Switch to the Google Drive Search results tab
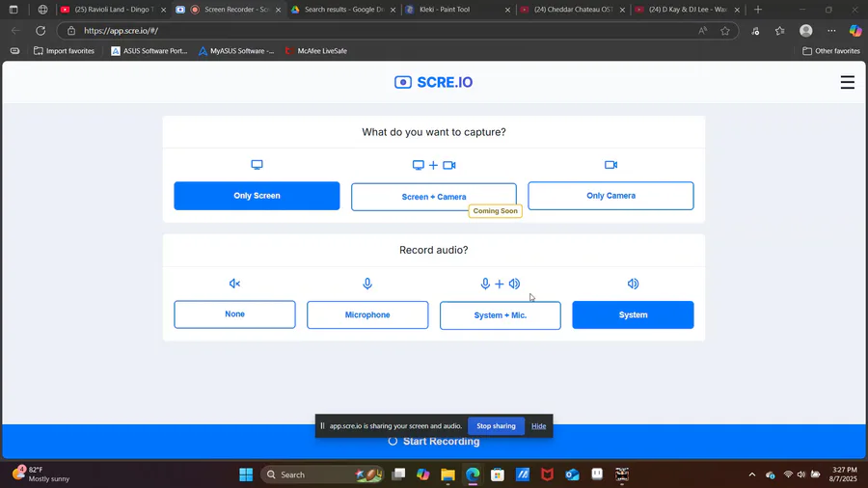The height and width of the screenshot is (488, 868). 342,10
